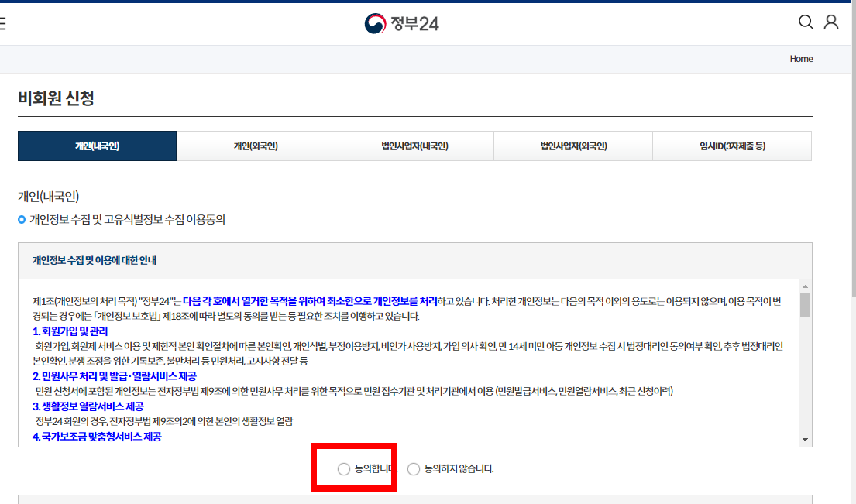Image resolution: width=856 pixels, height=504 pixels.
Task: Navigate using the Home link
Action: pos(801,58)
